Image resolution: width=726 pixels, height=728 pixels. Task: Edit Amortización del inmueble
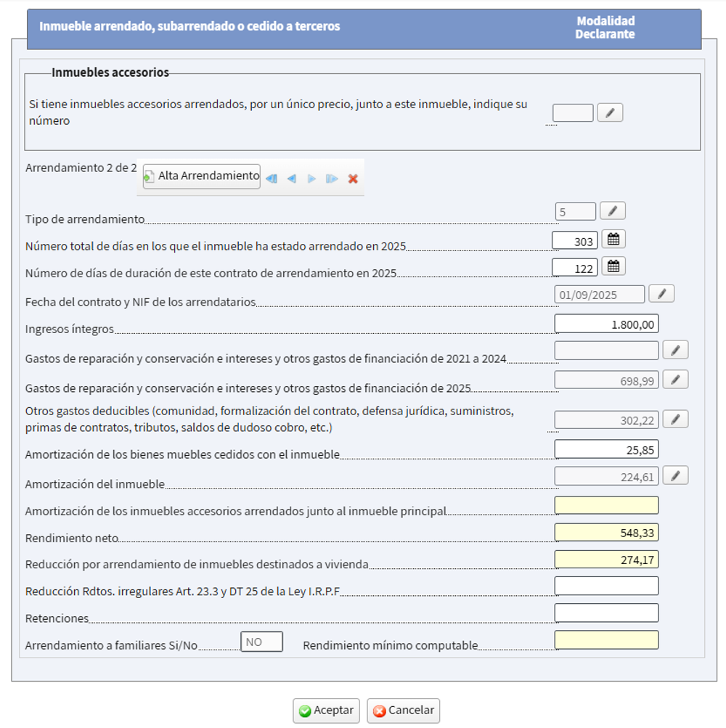coord(675,475)
